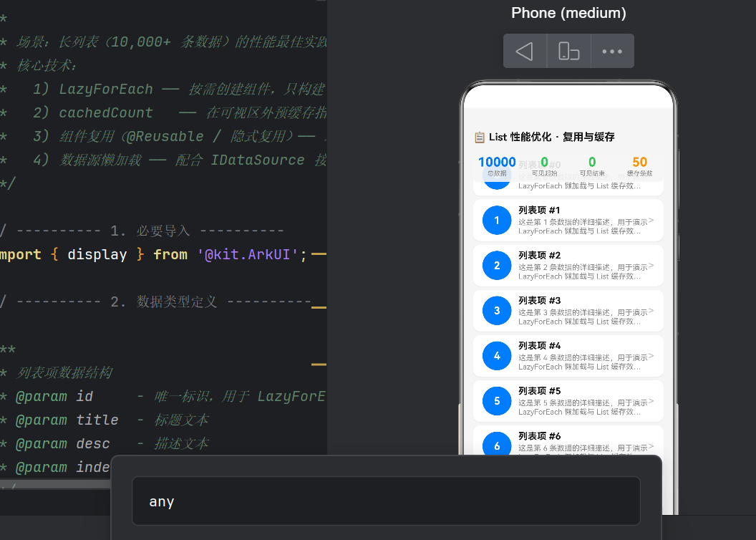Click '@kit.ArkUI' string in the import line

point(248,254)
